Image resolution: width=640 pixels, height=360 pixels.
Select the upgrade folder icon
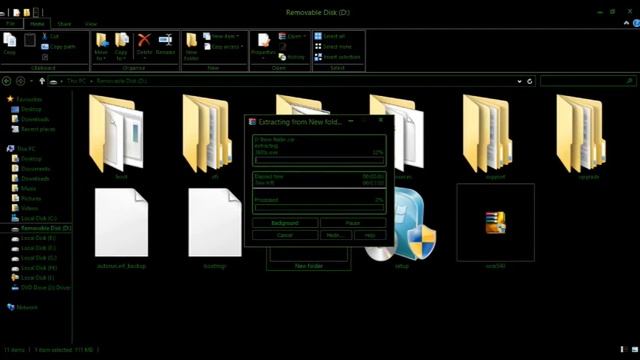tap(580, 133)
